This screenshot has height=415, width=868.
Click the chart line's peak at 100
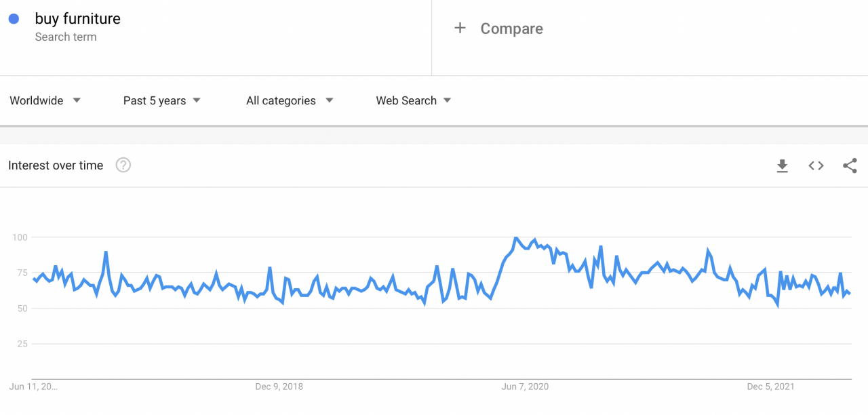(516, 238)
